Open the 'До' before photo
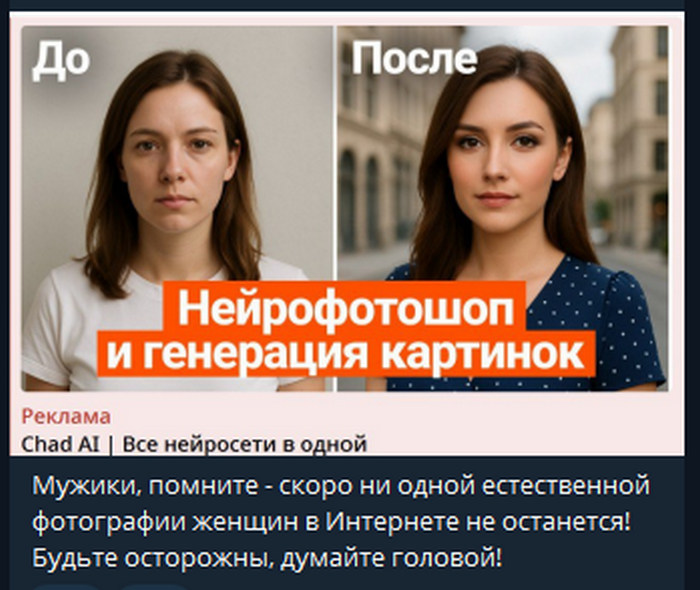This screenshot has width=700, height=590. 177,208
